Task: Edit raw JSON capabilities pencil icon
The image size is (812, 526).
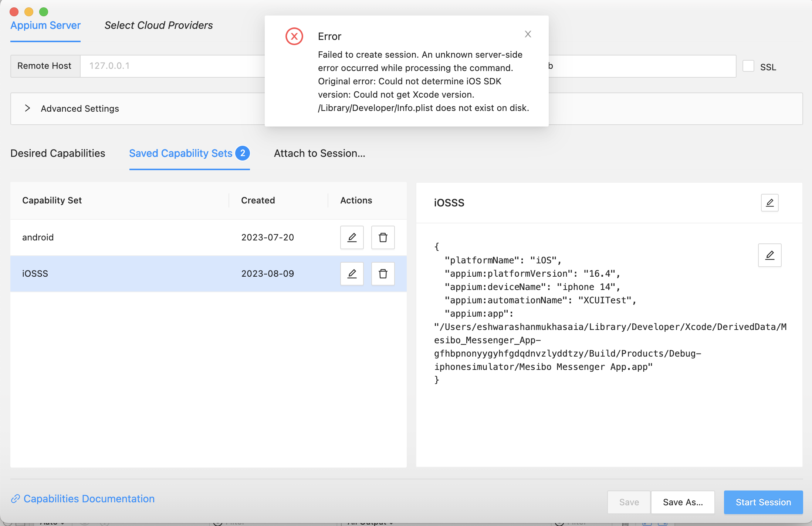Action: 769,255
